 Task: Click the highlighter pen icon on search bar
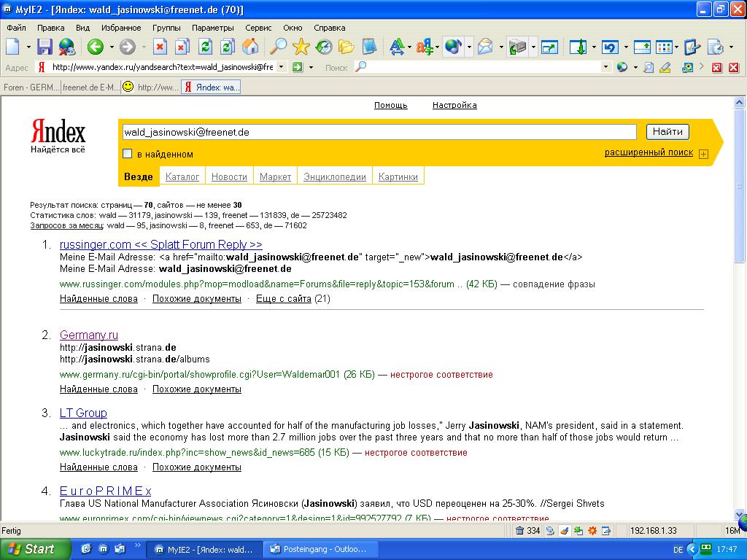coord(665,68)
